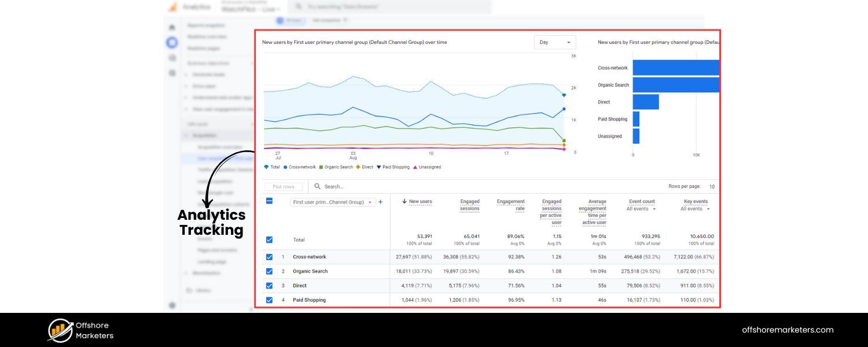
Task: Select the Advertising icon in the left rail
Action: pyautogui.click(x=171, y=73)
